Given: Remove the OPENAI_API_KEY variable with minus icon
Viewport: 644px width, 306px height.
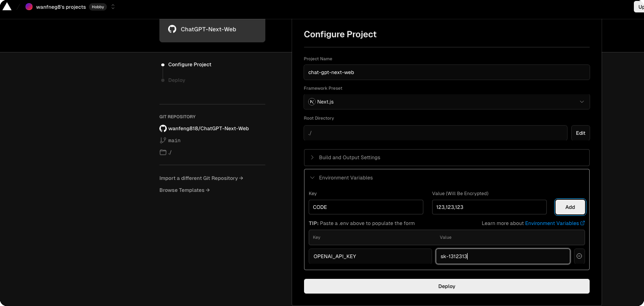Looking at the screenshot, I should click(580, 256).
